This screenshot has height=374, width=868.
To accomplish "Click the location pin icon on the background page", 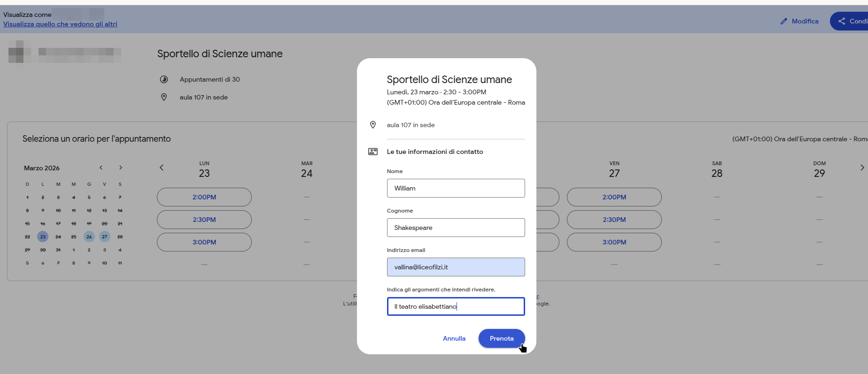I will click(164, 97).
